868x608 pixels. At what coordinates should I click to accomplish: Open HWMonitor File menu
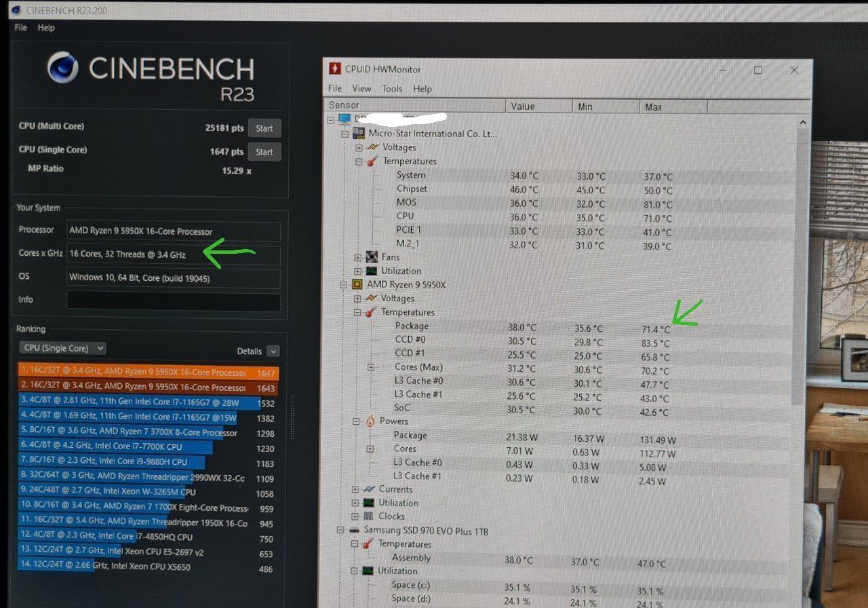335,88
